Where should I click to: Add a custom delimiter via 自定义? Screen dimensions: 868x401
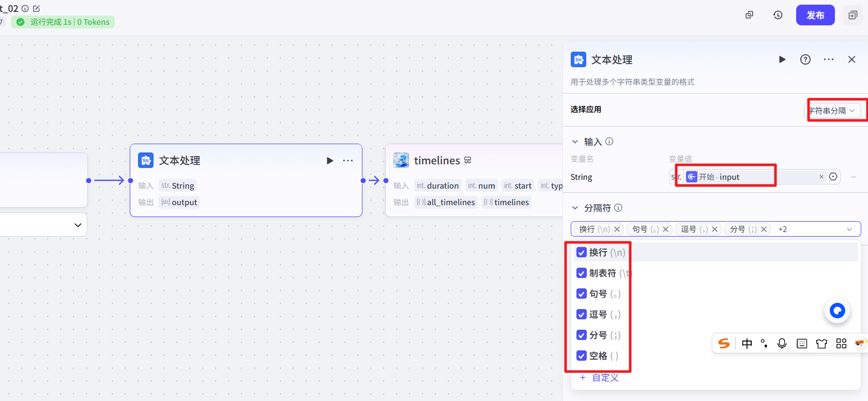pos(600,378)
